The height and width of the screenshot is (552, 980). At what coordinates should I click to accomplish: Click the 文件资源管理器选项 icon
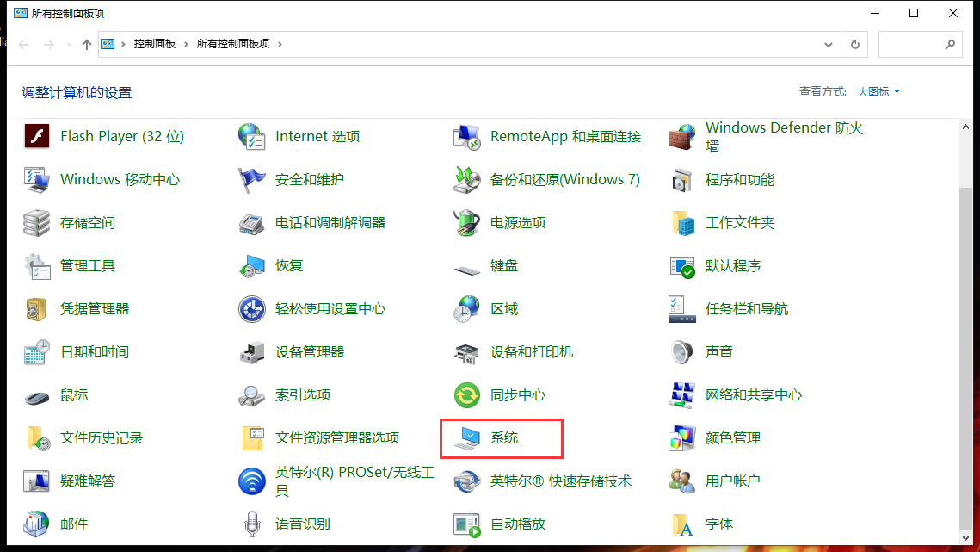(252, 438)
